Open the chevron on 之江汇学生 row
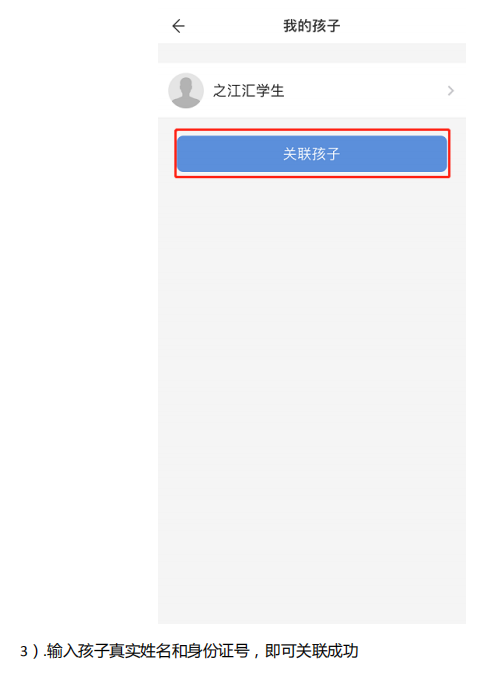This screenshot has width=496, height=680. (450, 91)
